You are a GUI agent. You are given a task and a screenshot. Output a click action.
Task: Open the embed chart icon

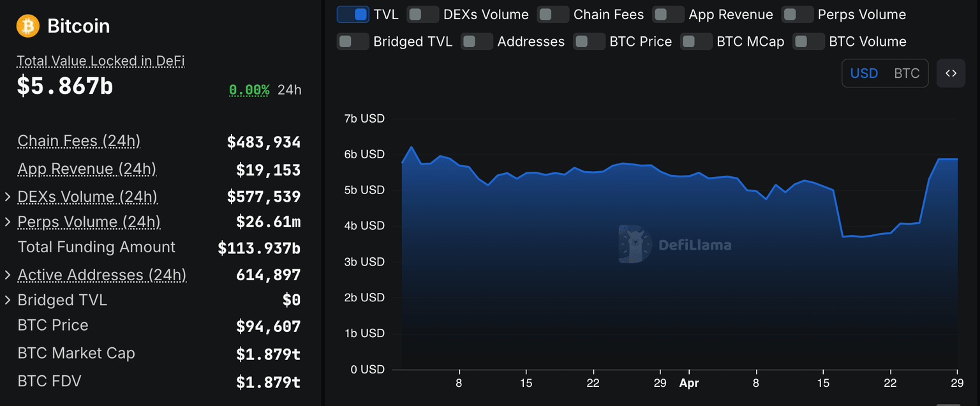pos(951,73)
